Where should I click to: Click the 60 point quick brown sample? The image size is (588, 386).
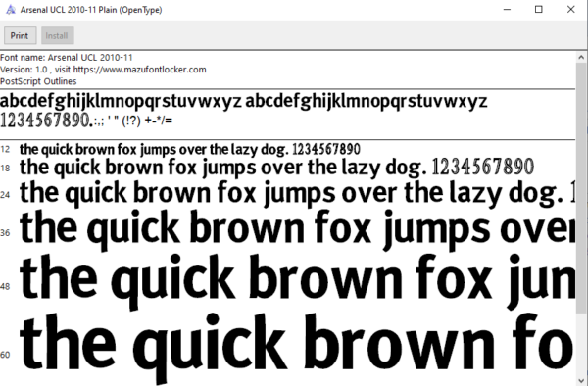(297, 348)
